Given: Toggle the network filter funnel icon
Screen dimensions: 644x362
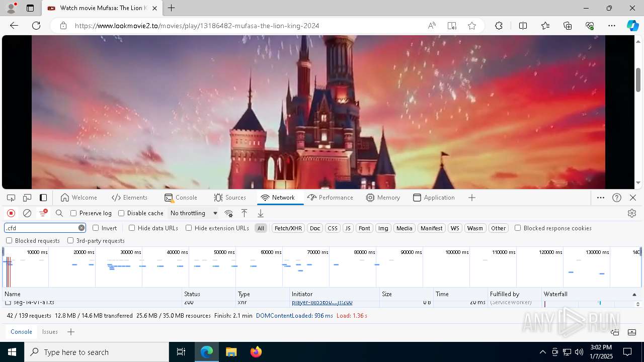Looking at the screenshot, I should [43, 213].
